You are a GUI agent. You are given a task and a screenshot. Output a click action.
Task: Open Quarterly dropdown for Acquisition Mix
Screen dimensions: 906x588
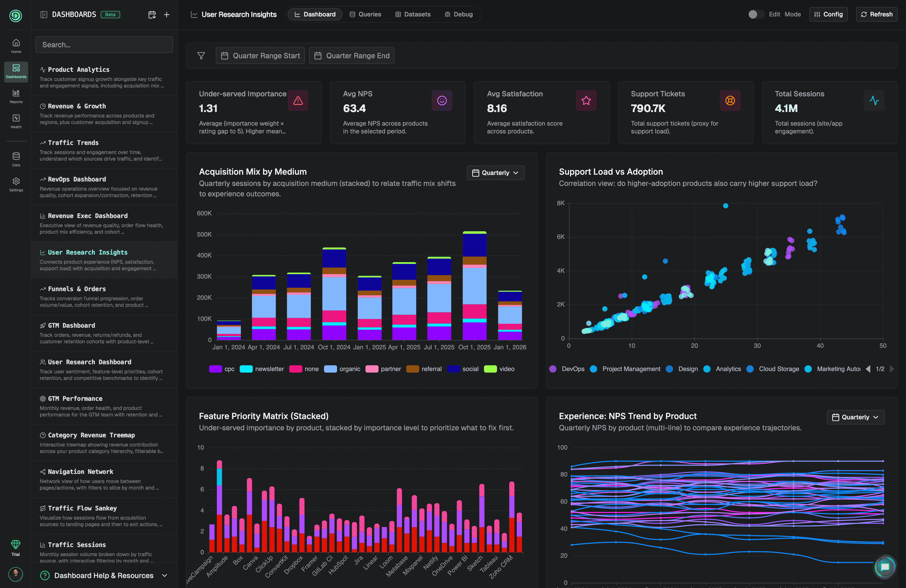(x=495, y=173)
